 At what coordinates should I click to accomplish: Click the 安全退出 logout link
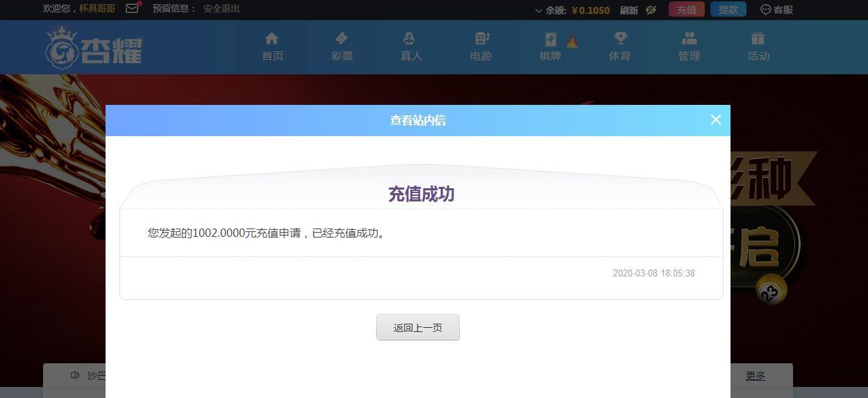[221, 9]
